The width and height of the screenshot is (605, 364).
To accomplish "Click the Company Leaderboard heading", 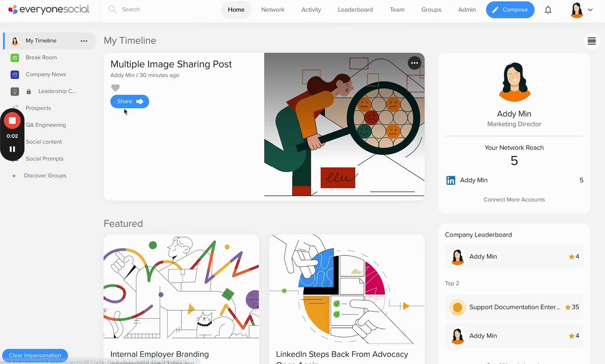I will point(478,235).
